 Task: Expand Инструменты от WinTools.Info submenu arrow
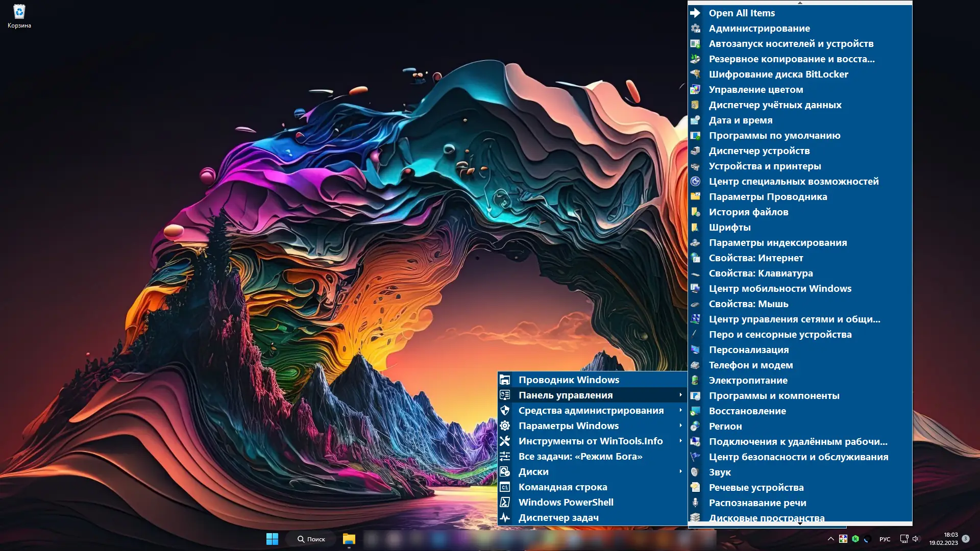(680, 441)
